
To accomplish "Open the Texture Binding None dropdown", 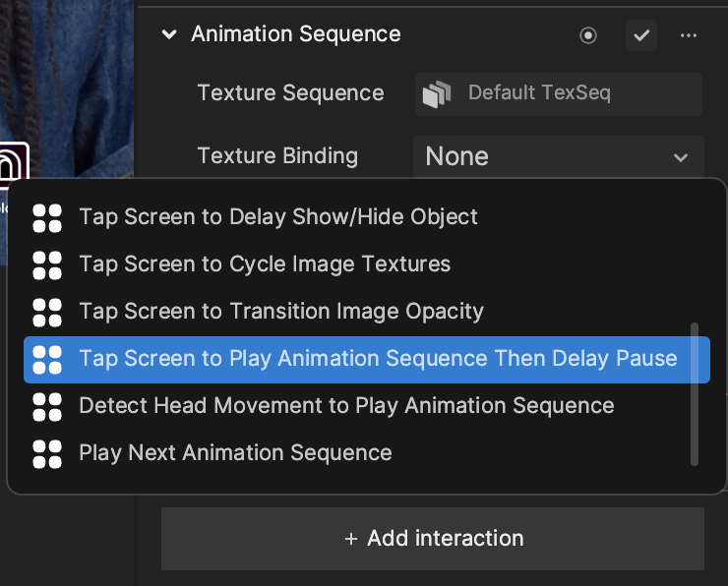I will [x=559, y=156].
